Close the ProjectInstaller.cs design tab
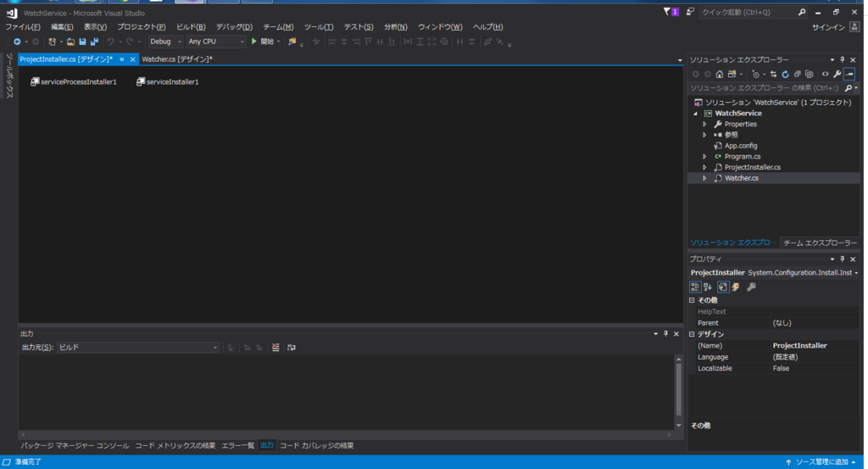This screenshot has width=868, height=469. [x=132, y=59]
